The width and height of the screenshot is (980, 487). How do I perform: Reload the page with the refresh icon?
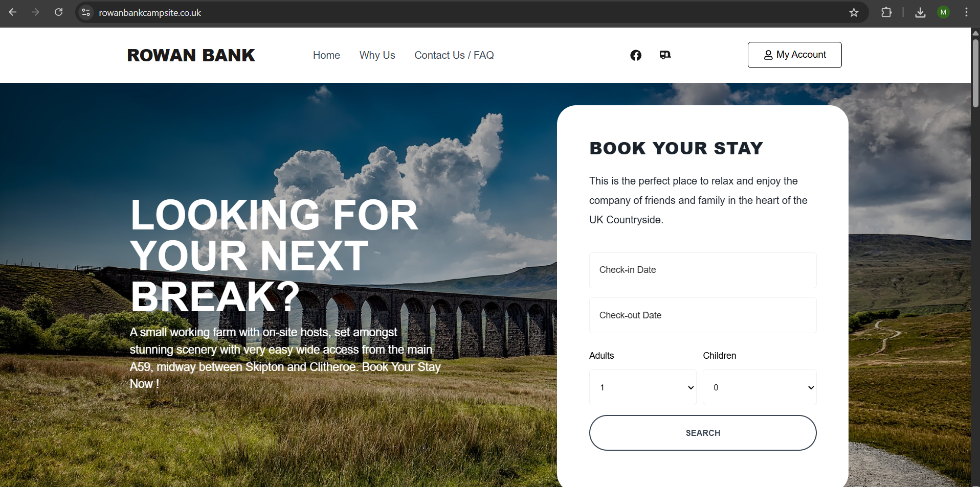point(59,12)
